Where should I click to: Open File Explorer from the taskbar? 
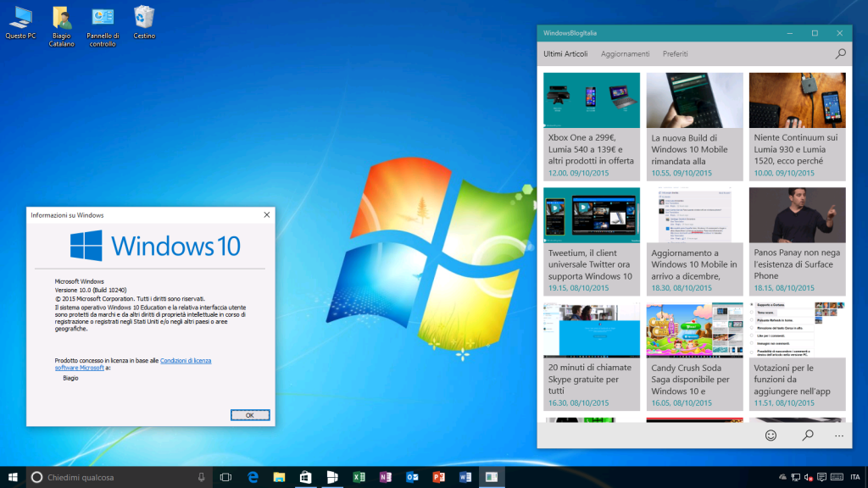click(x=279, y=477)
